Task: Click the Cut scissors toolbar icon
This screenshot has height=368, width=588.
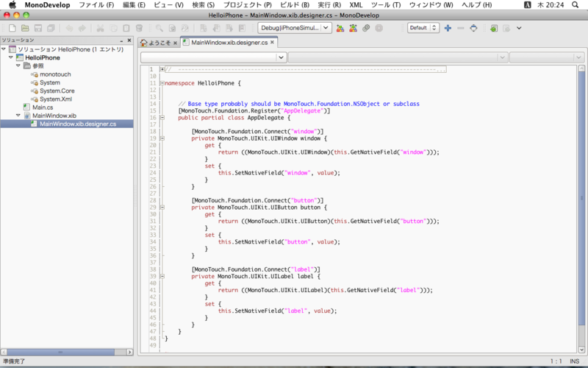Action: point(100,28)
